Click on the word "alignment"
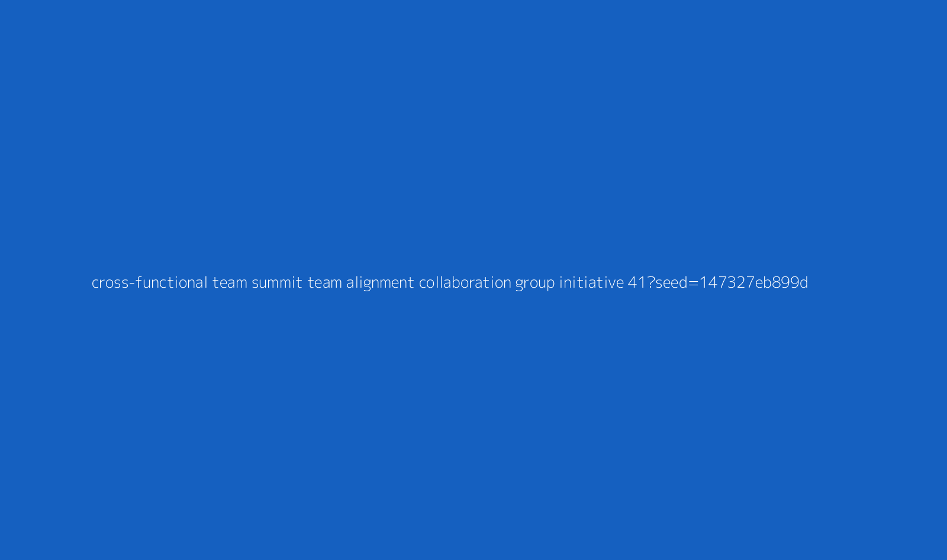947x560 pixels. 380,283
